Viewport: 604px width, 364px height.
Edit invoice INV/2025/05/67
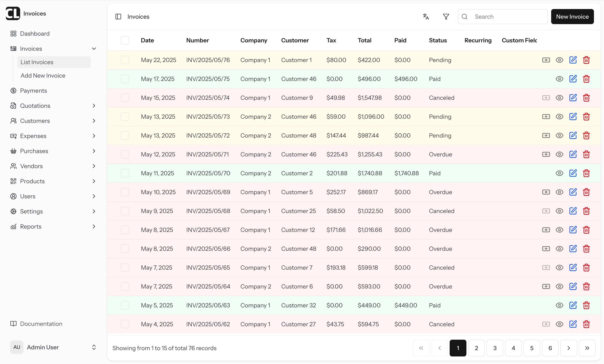tap(573, 230)
